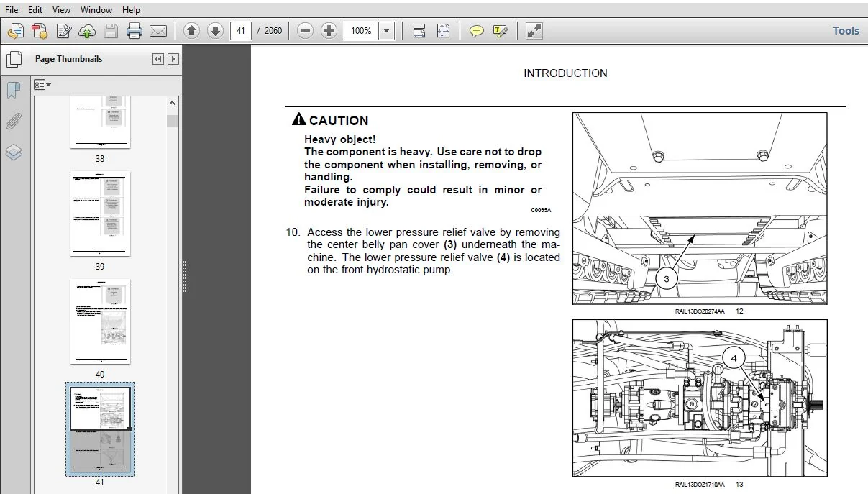This screenshot has height=494, width=868.
Task: Open the Edit menu
Action: click(35, 10)
